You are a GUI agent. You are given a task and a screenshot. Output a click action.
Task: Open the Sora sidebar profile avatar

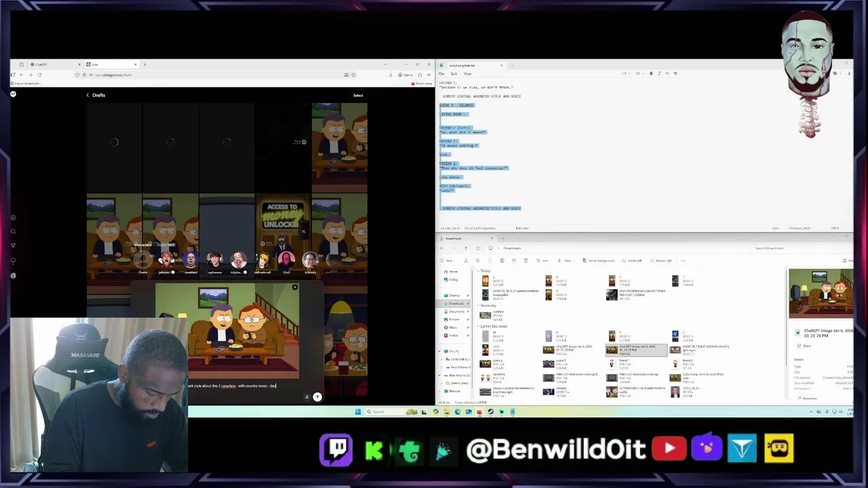(x=13, y=275)
